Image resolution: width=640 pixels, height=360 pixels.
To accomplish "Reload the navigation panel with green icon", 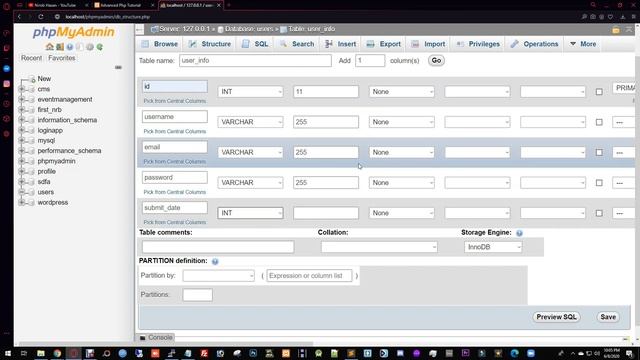I will point(100,47).
